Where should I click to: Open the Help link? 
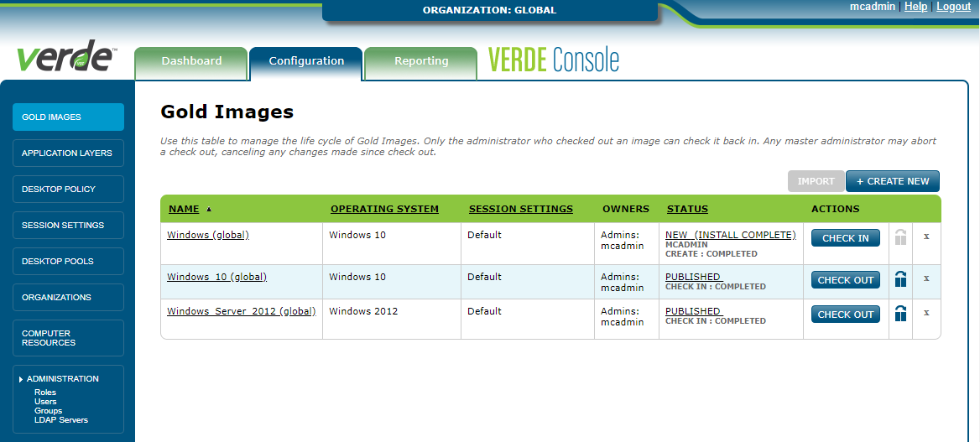click(x=915, y=6)
